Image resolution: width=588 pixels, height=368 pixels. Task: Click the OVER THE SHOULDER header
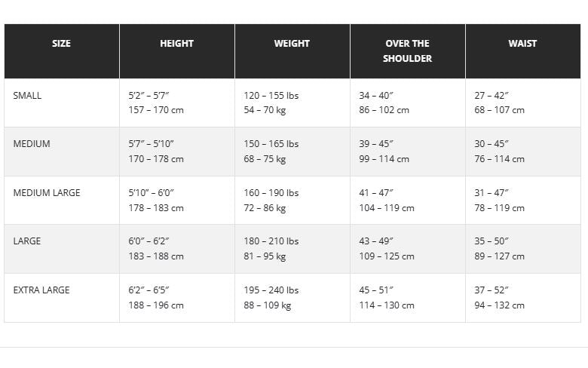407,51
